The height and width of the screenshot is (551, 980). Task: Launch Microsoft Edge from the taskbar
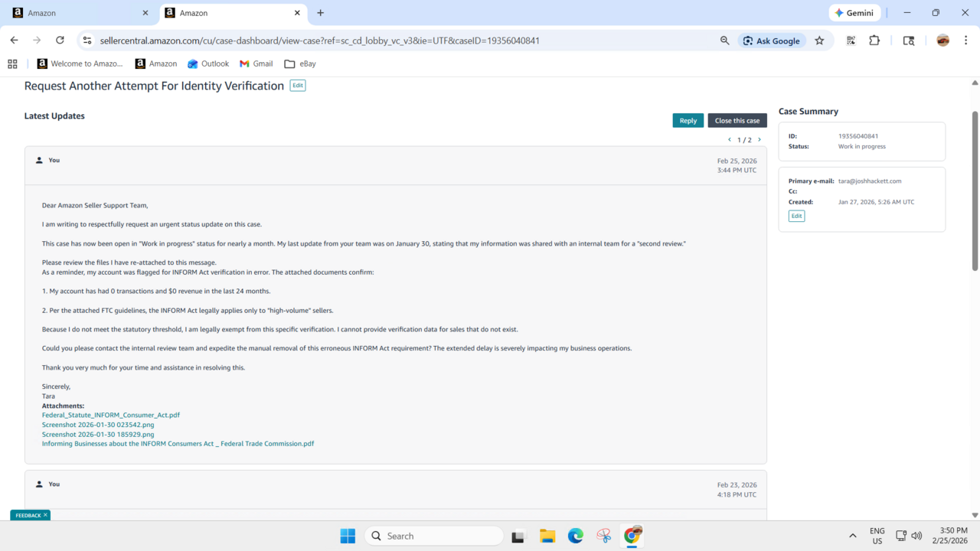click(576, 536)
